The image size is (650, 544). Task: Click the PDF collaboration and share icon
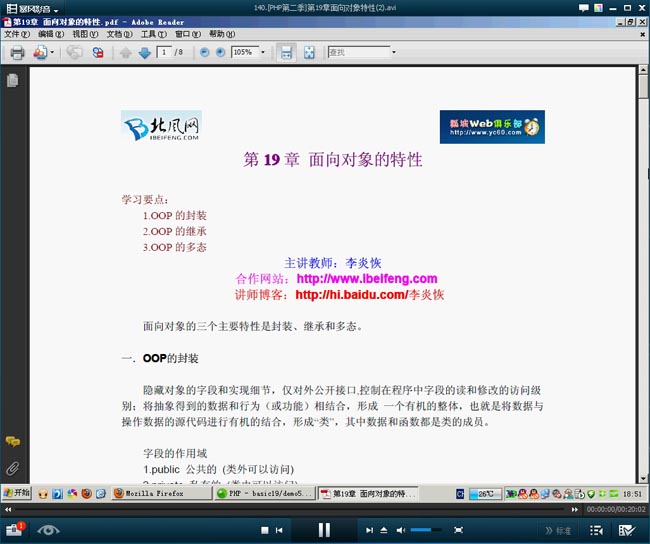[40, 53]
